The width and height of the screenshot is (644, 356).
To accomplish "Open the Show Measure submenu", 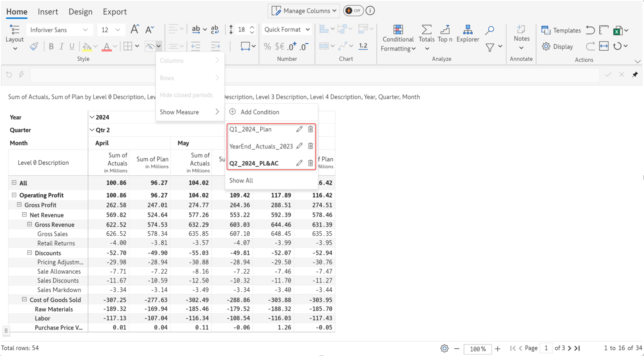I will 190,112.
